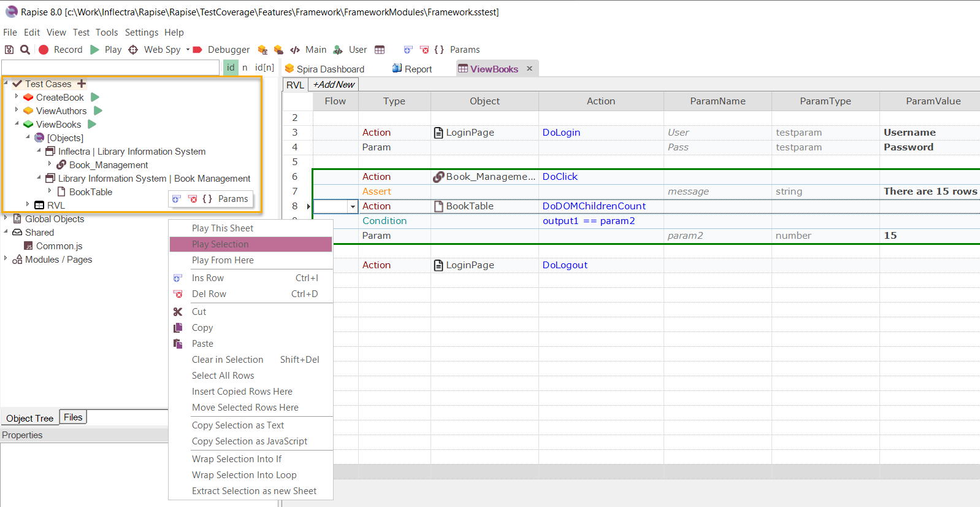Toggle the 'n' search filter mode
The image size is (980, 507).
[x=245, y=68]
